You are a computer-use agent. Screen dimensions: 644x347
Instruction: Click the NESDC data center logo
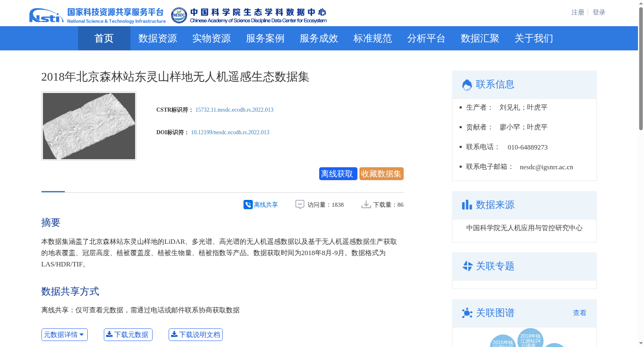(249, 15)
